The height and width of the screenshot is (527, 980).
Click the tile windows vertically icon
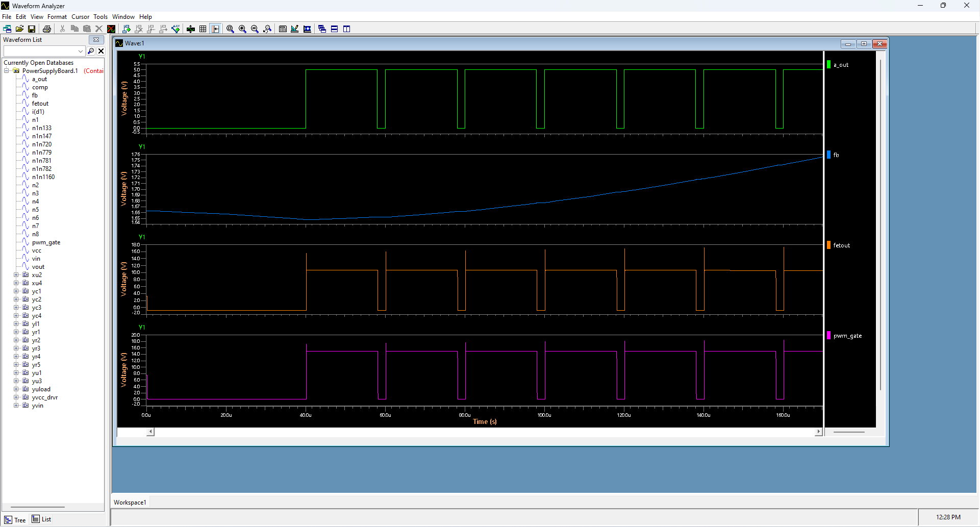347,29
